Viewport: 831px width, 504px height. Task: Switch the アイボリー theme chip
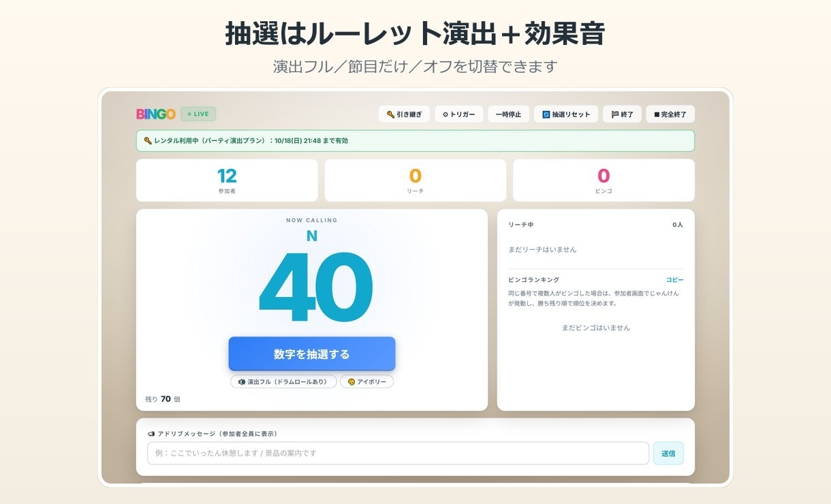coord(366,382)
